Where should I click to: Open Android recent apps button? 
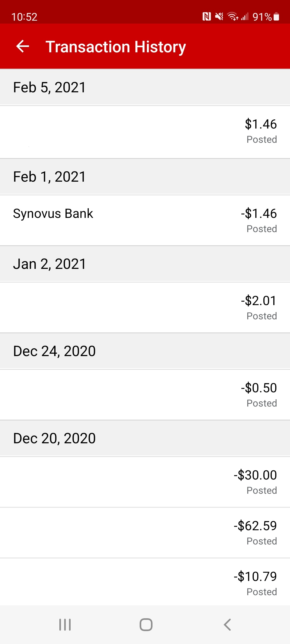[x=65, y=625]
